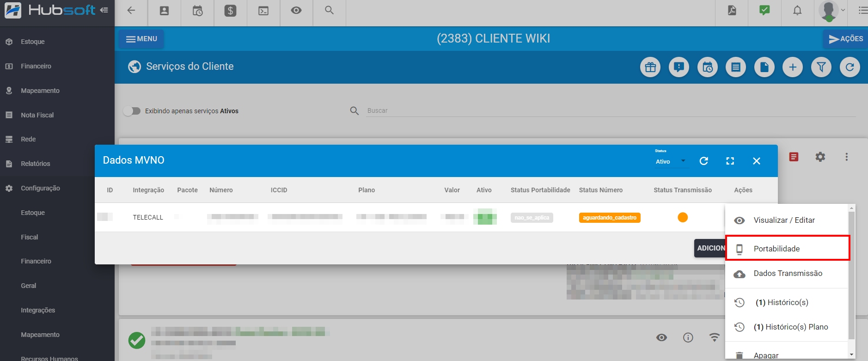Click TELECALL integration cell

[148, 217]
